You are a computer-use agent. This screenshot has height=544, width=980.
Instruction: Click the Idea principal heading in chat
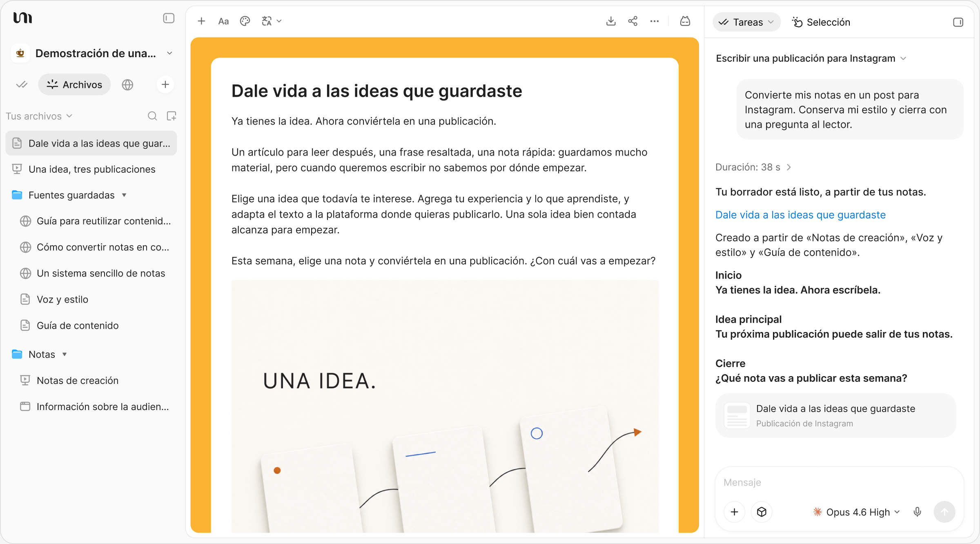coord(748,319)
